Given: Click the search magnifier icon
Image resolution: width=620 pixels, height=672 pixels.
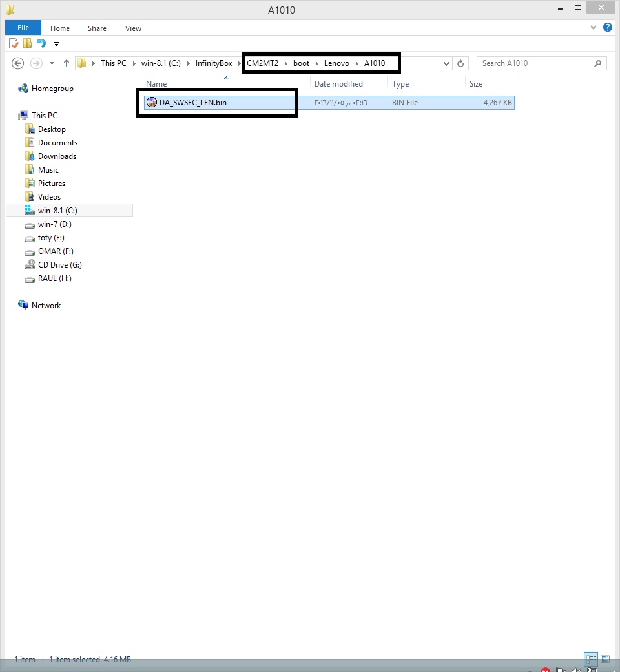Looking at the screenshot, I should tap(598, 63).
